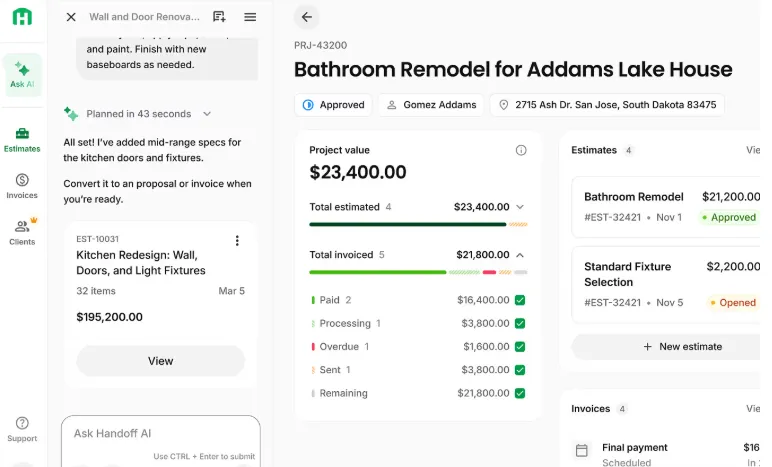Open the Estimates section in sidebar
The height and width of the screenshot is (467, 772).
coord(22,139)
